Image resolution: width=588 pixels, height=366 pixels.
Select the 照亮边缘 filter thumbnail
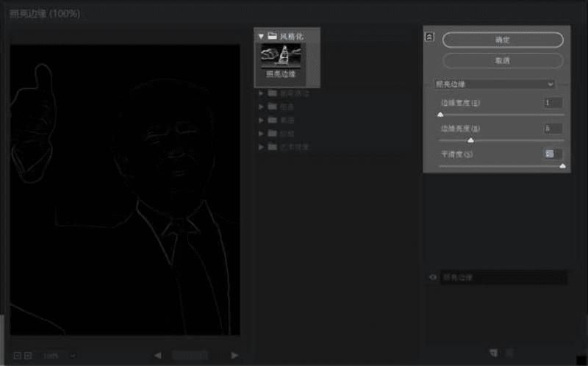(281, 61)
